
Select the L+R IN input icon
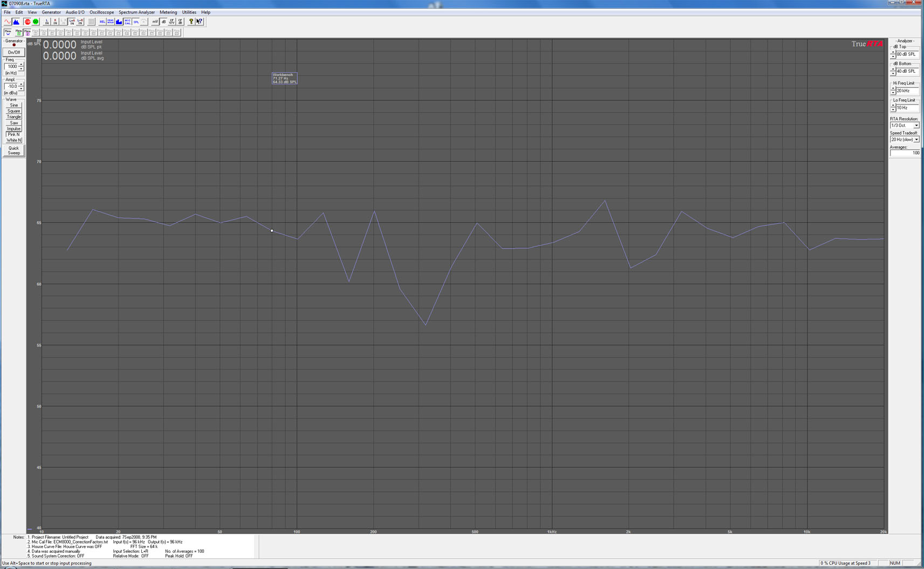pos(72,22)
